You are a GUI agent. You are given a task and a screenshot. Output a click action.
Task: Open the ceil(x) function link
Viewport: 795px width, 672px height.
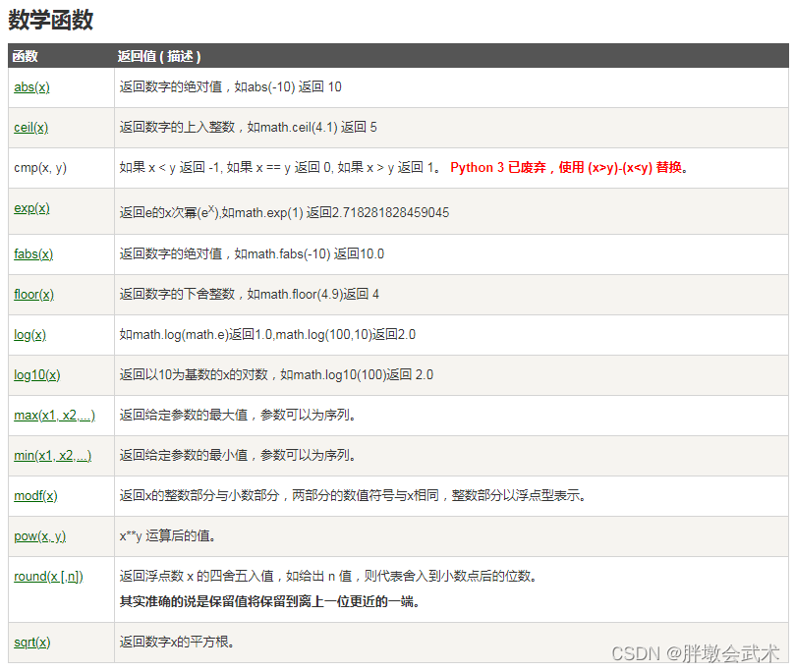[x=30, y=127]
